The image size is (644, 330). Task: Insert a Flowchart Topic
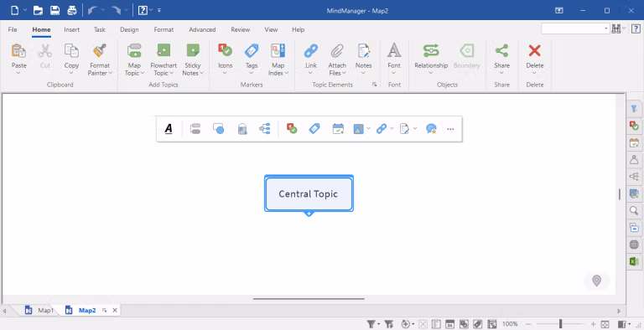(164, 50)
